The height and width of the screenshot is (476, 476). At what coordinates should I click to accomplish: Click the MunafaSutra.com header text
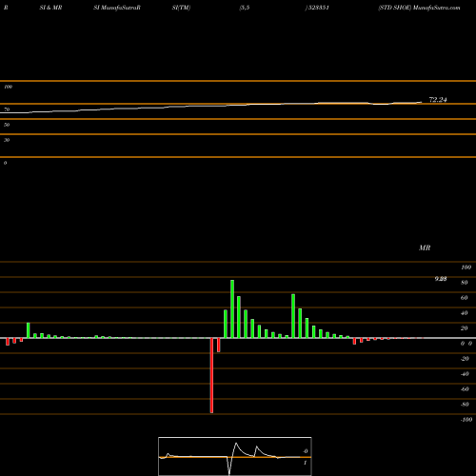(x=437, y=8)
